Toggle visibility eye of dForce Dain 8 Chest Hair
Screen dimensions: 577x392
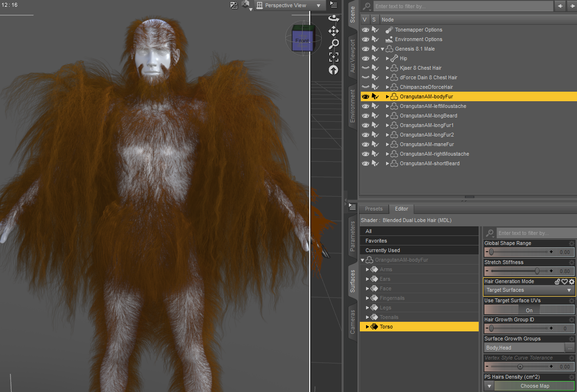coord(366,77)
